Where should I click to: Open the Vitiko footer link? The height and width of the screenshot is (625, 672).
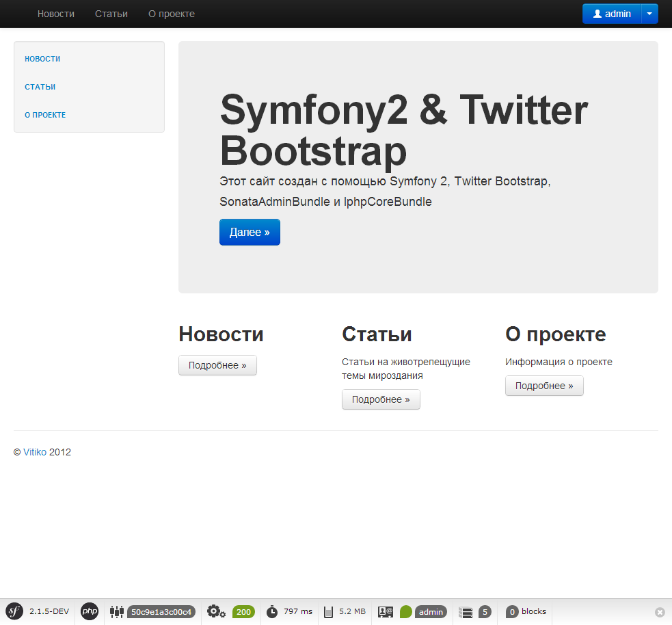(x=35, y=452)
